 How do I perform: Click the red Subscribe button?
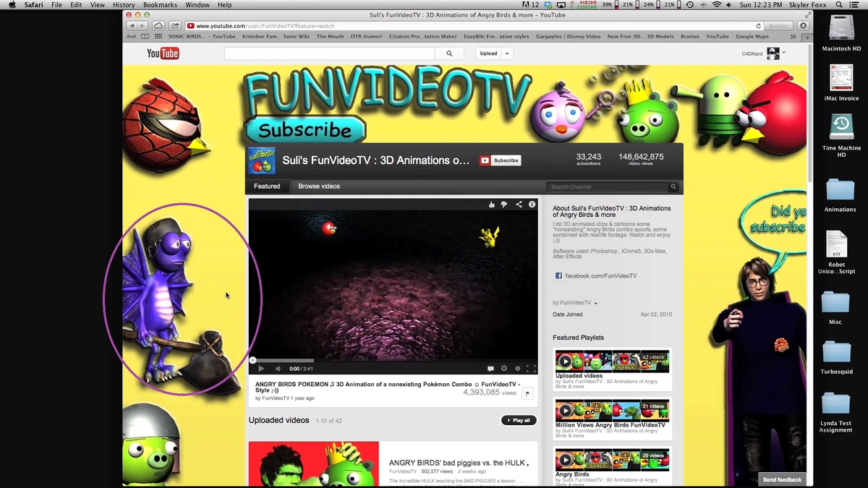[x=499, y=160]
